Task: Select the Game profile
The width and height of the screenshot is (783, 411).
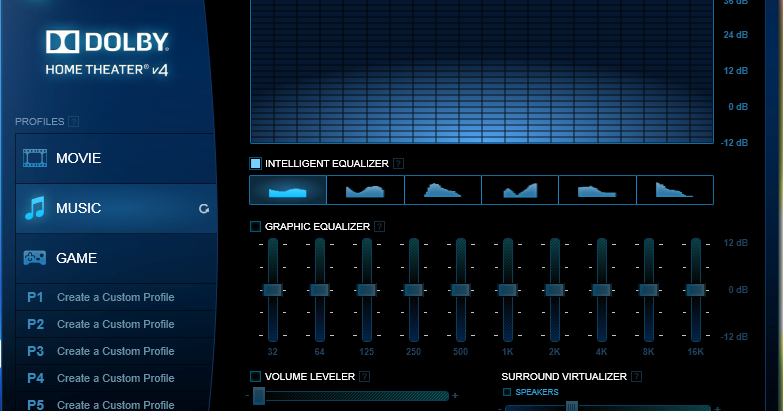Action: point(116,258)
